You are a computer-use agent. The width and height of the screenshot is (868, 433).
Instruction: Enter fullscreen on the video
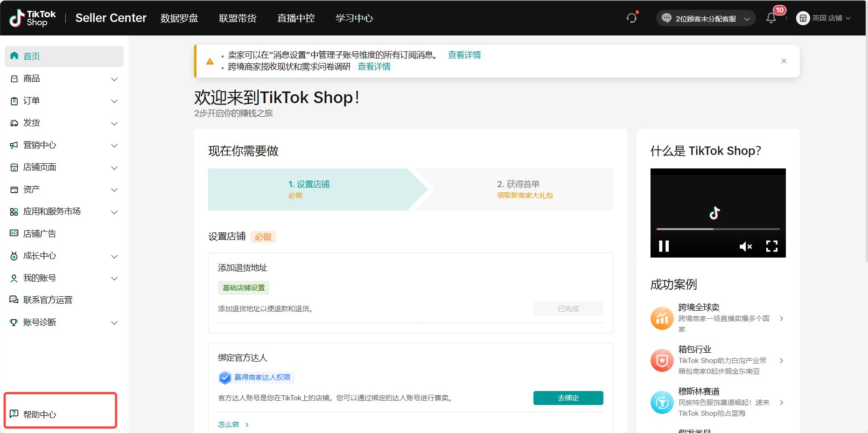[771, 246]
